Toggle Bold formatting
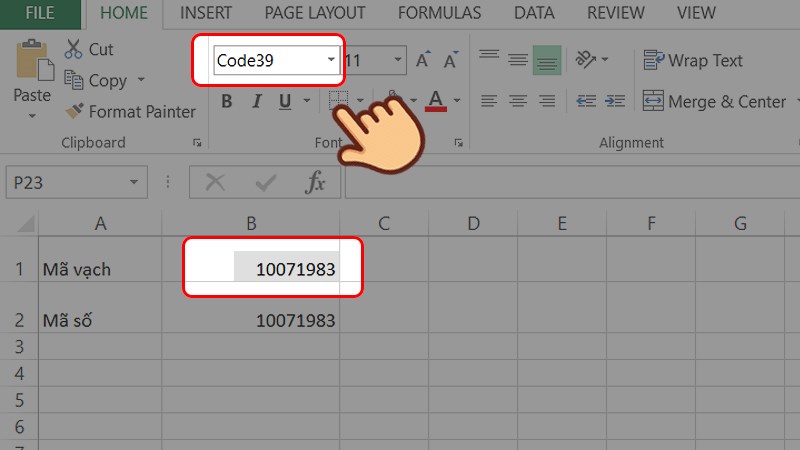This screenshot has width=800, height=450. (x=227, y=101)
